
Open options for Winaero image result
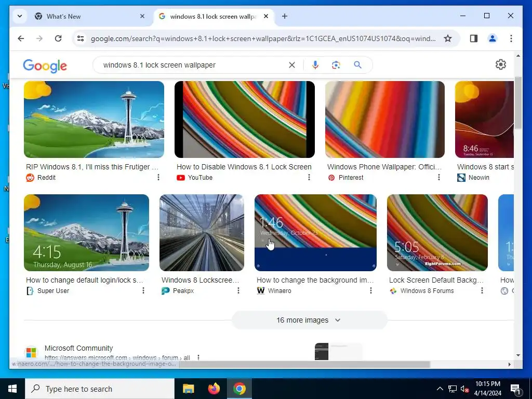(x=370, y=290)
